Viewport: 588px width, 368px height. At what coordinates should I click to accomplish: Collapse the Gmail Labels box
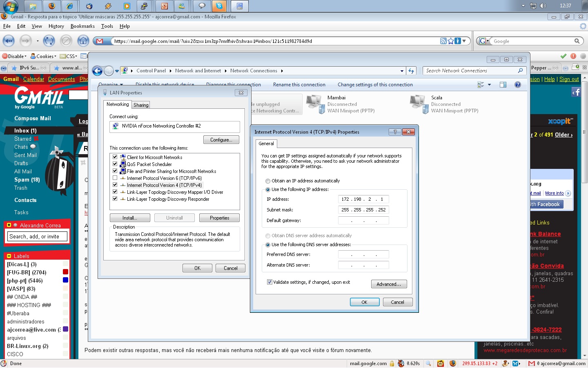pos(9,256)
